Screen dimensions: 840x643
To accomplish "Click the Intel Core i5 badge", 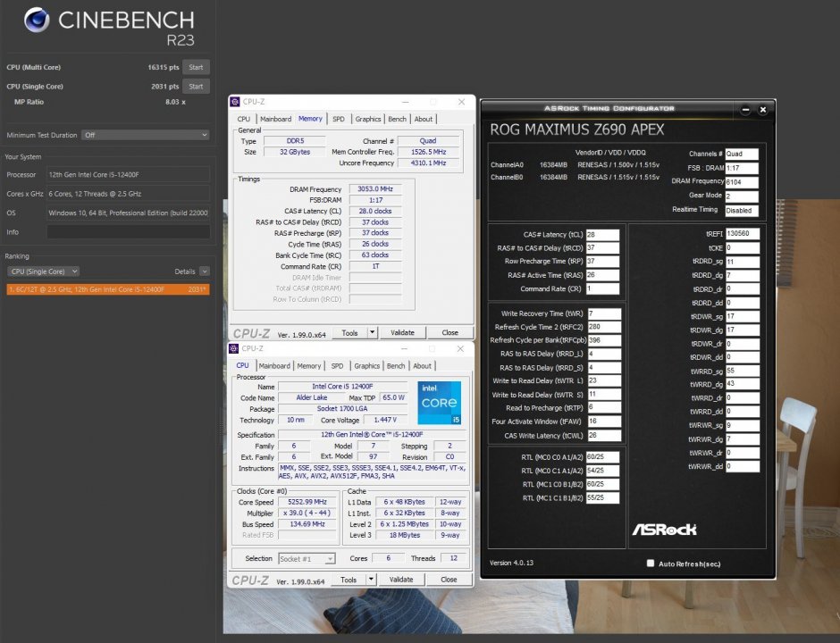I will (439, 403).
